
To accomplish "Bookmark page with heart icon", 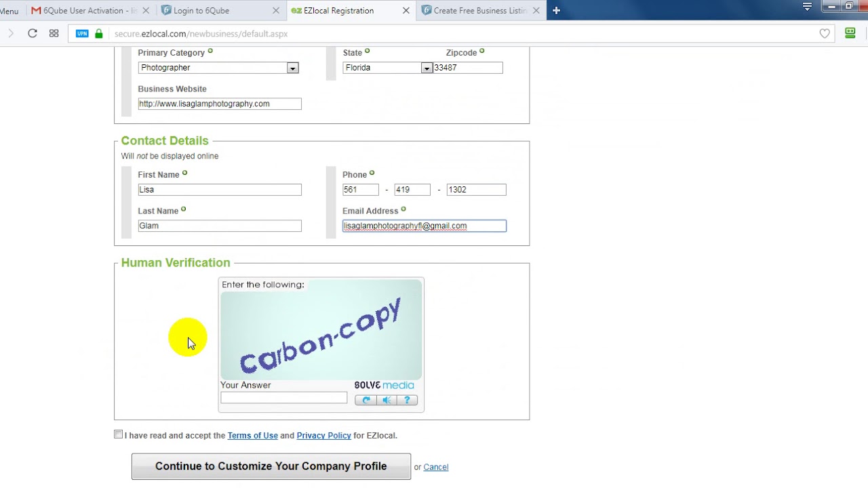I will pos(825,34).
